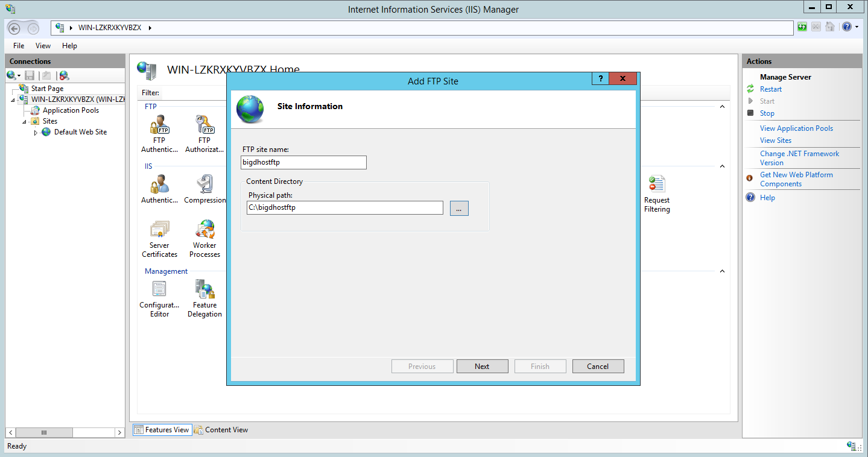Click the dialog help question mark button

[600, 79]
